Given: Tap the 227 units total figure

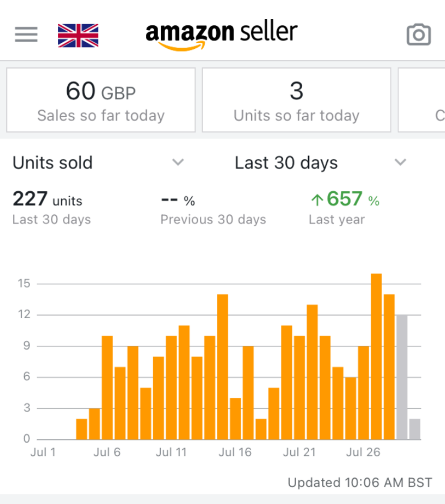Looking at the screenshot, I should tap(47, 200).
